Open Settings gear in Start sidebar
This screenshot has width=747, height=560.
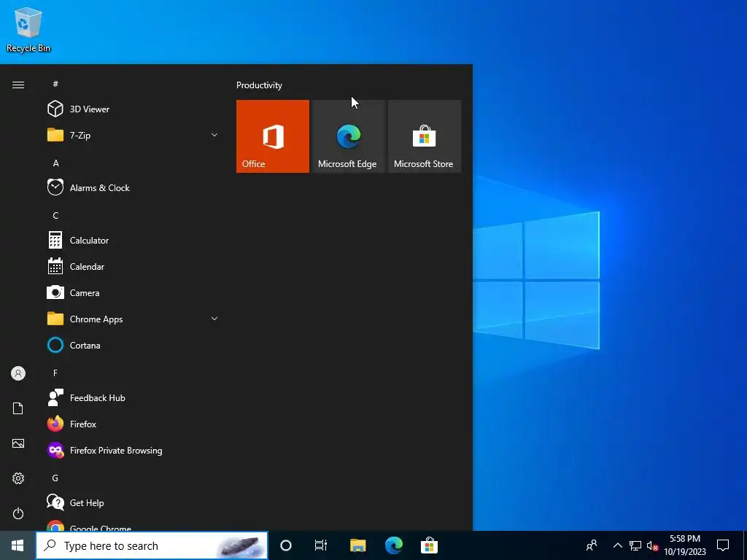point(18,478)
